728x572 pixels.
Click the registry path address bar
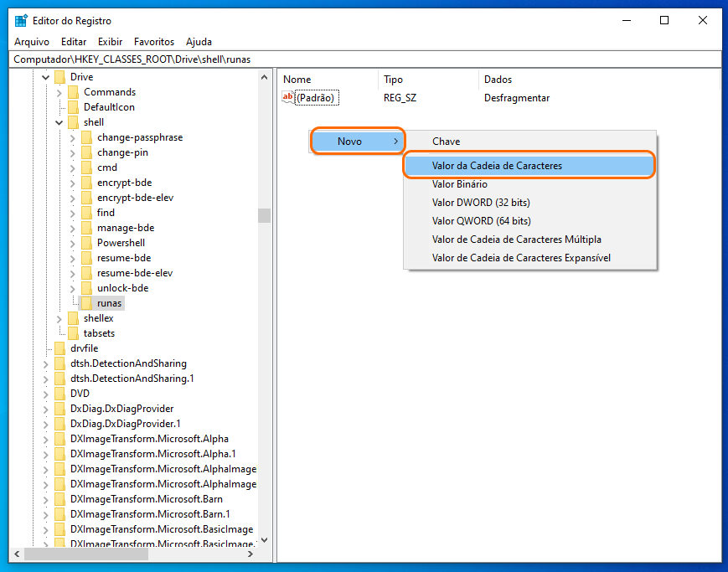click(x=365, y=59)
